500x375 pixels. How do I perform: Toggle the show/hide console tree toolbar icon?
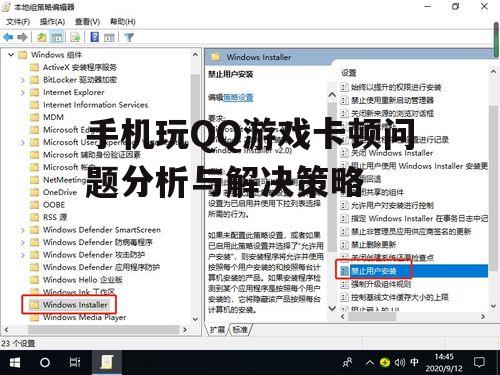(x=57, y=37)
